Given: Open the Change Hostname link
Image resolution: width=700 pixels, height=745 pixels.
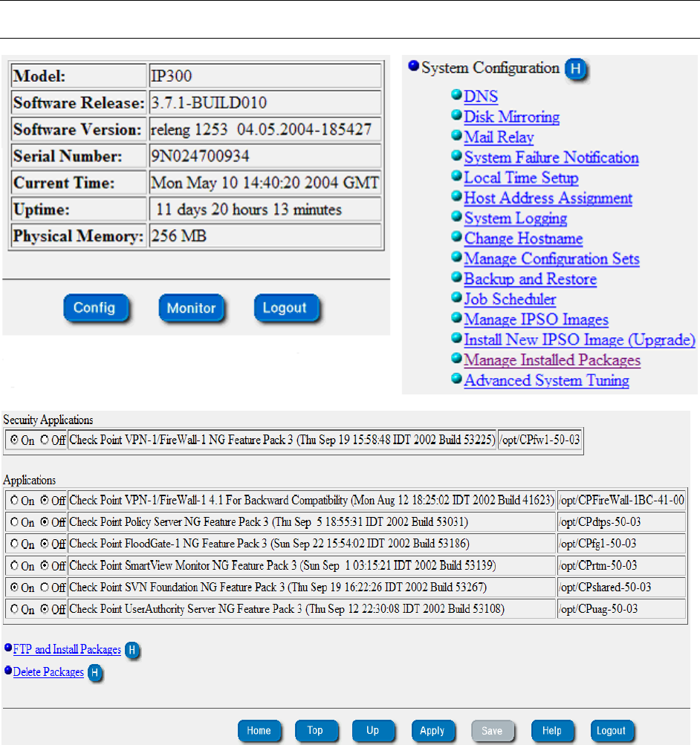Looking at the screenshot, I should coord(523,238).
